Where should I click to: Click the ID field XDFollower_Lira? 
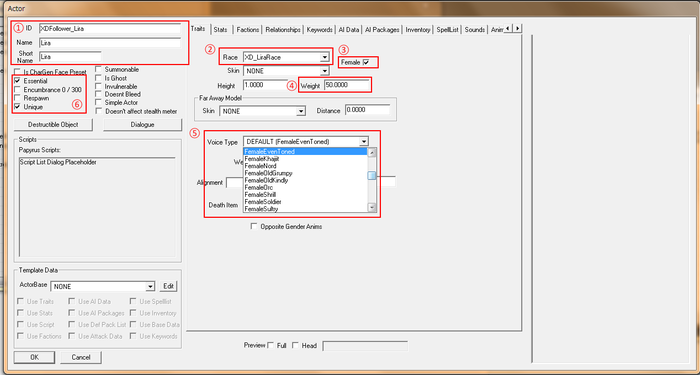(x=110, y=28)
